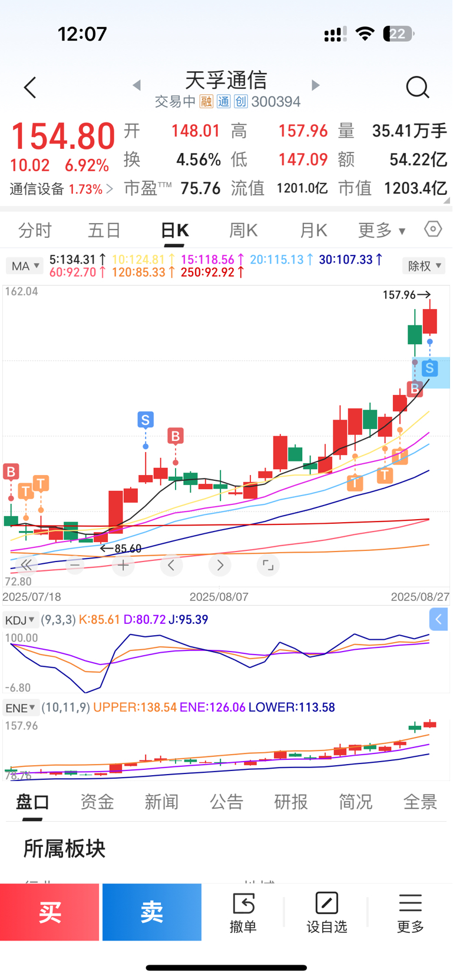Tap the ENE sub-chart candles
The height and width of the screenshot is (980, 453).
226,749
